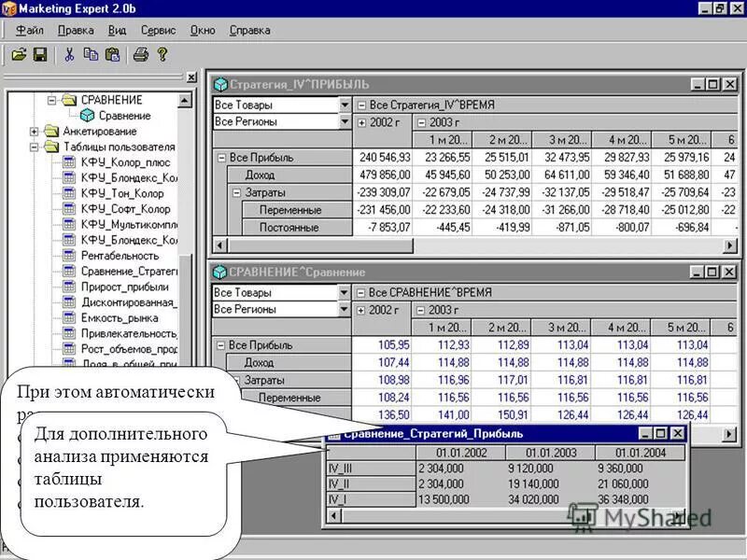
Task: Click scroll-up arrow of the tree panel
Action: 185,100
